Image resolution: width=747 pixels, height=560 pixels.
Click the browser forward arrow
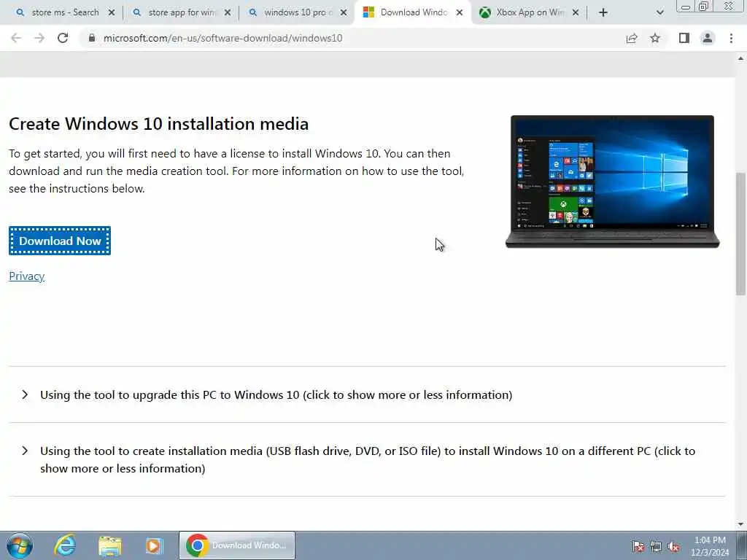coord(39,38)
